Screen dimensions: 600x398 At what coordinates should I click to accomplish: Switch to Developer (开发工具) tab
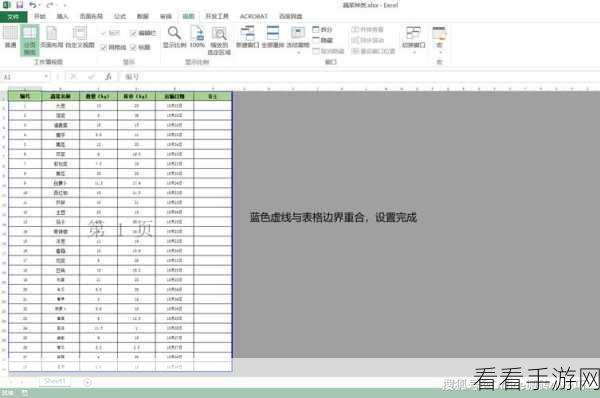(x=217, y=16)
